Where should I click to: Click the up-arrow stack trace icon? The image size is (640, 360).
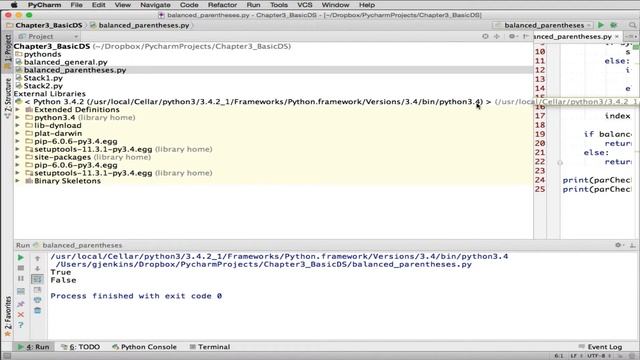(x=37, y=258)
